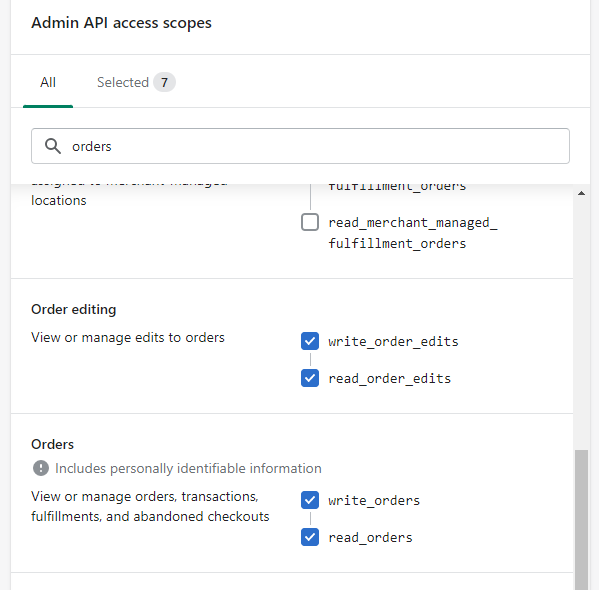The width and height of the screenshot is (599, 590).
Task: Click the personally identifiable information warning icon
Action: point(41,468)
